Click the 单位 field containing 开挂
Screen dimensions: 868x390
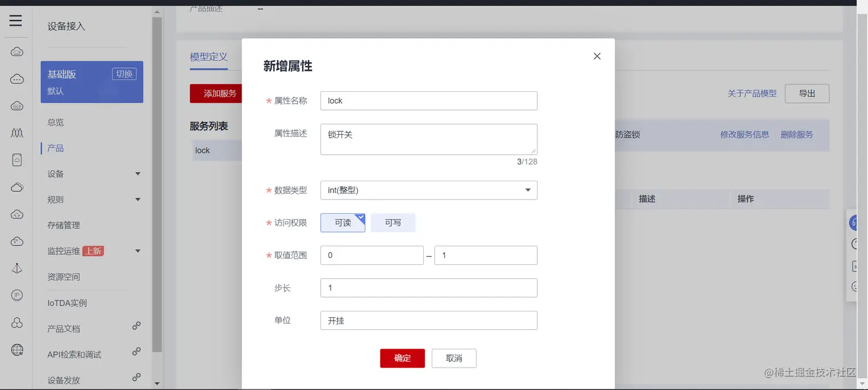click(x=429, y=321)
